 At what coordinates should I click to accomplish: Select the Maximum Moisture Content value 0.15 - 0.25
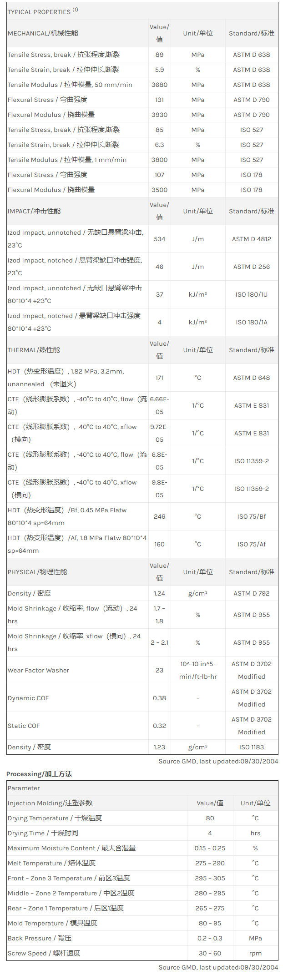[x=210, y=848]
